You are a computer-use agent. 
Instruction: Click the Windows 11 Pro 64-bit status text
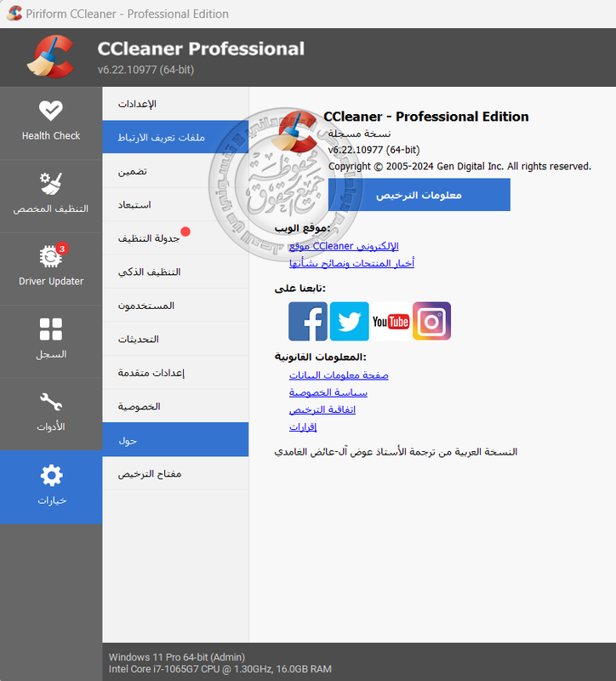(177, 657)
